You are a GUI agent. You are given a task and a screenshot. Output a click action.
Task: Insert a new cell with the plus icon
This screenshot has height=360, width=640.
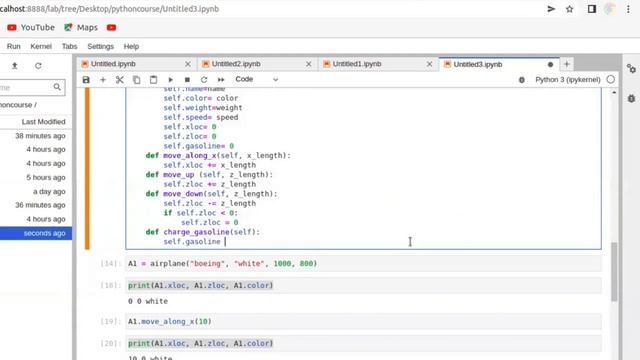click(103, 80)
